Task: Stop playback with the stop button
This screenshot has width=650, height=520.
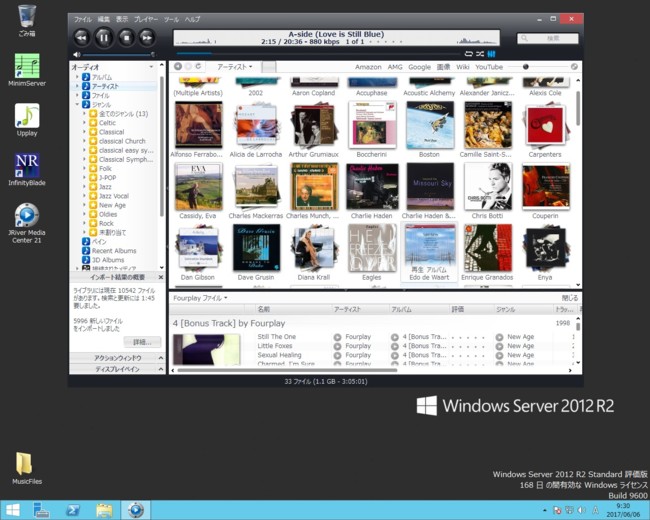Action: (126, 38)
